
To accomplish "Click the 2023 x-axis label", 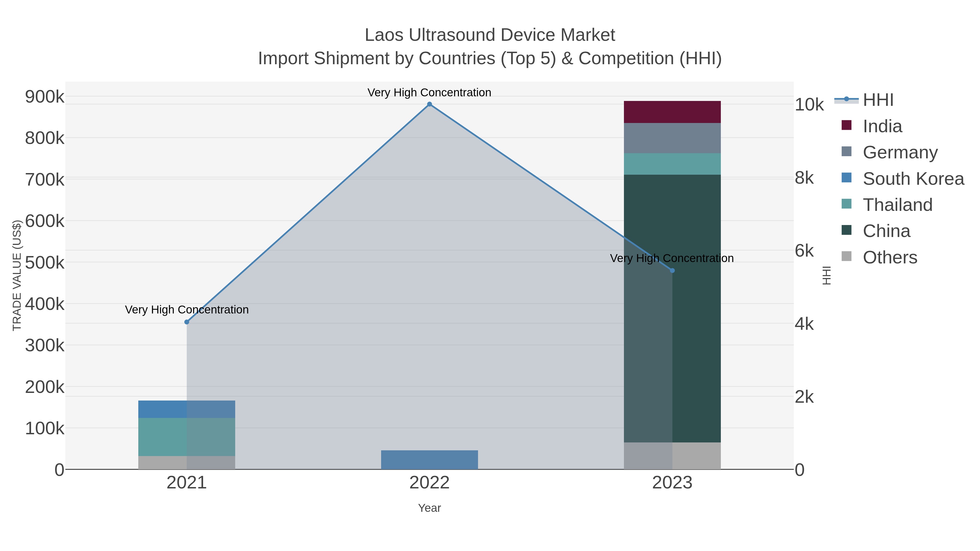I will 672,483.
